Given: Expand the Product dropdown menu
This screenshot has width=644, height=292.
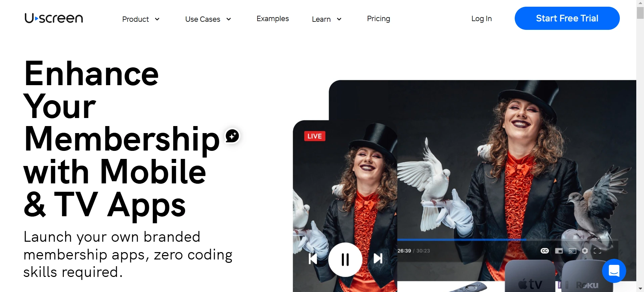Looking at the screenshot, I should tap(141, 19).
